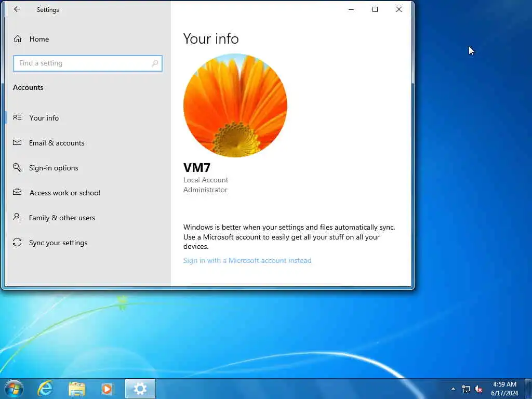Show hidden tray icons arrow

[453, 389]
